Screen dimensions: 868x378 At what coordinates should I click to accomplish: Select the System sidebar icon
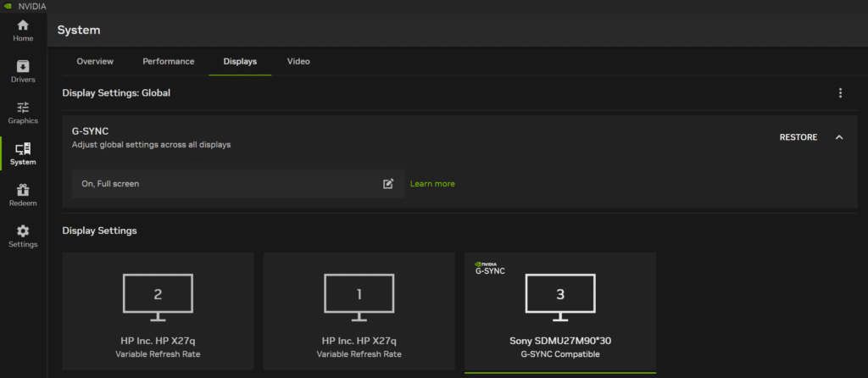pyautogui.click(x=23, y=149)
